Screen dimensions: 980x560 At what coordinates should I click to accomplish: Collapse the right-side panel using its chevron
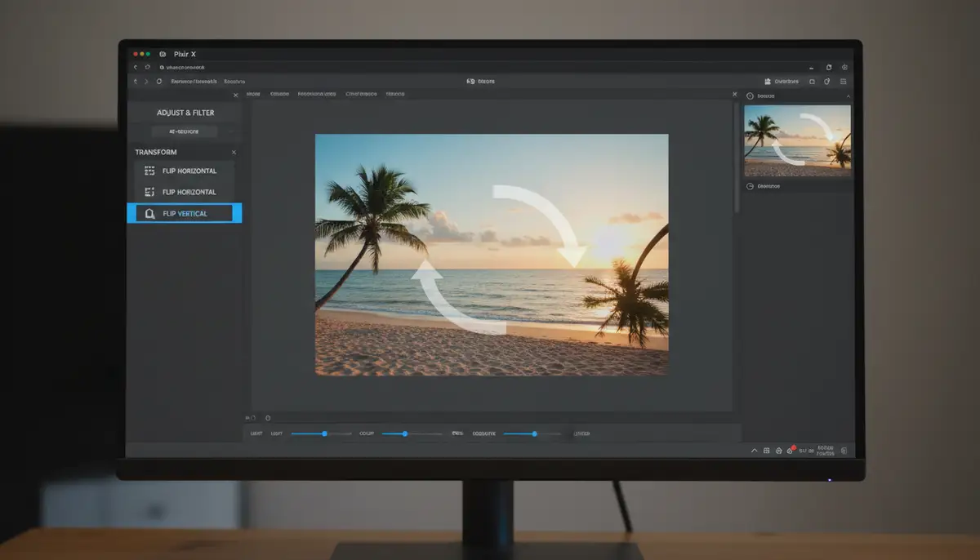[849, 95]
